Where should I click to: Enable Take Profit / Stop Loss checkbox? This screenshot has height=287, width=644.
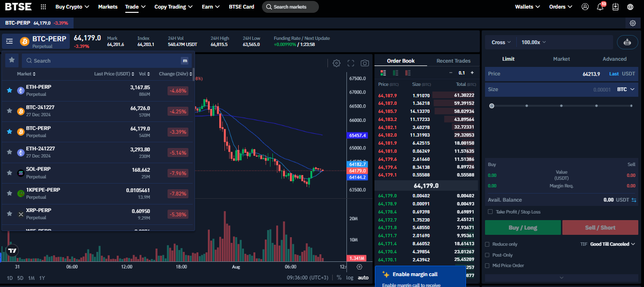(490, 212)
